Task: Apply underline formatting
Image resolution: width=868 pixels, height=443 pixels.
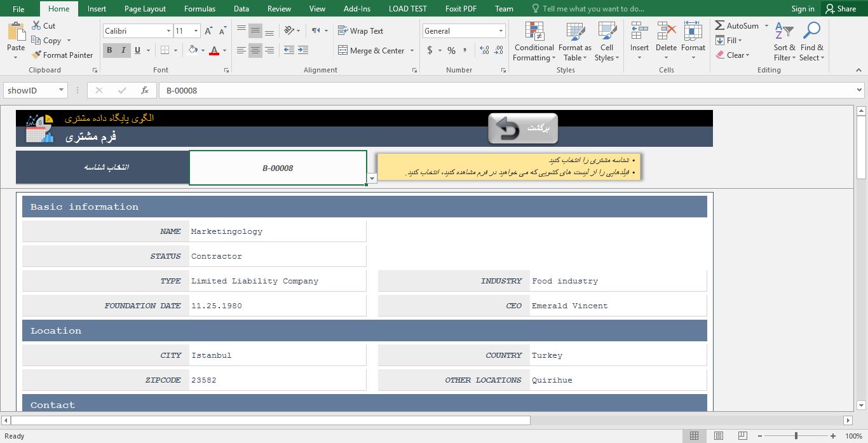Action: (x=138, y=50)
